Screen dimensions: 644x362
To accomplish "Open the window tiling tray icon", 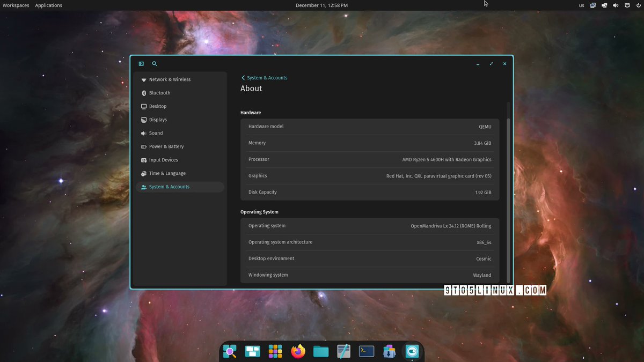I will tap(604, 5).
